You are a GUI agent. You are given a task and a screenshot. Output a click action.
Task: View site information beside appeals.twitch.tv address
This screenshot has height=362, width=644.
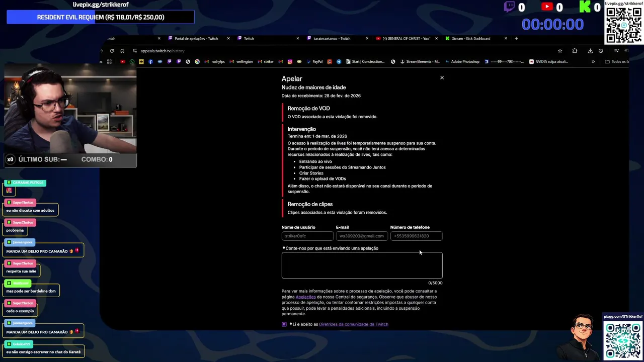coord(135,51)
